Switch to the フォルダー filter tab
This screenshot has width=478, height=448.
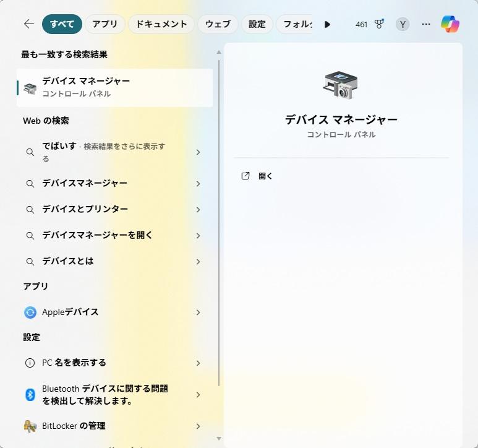pyautogui.click(x=294, y=24)
